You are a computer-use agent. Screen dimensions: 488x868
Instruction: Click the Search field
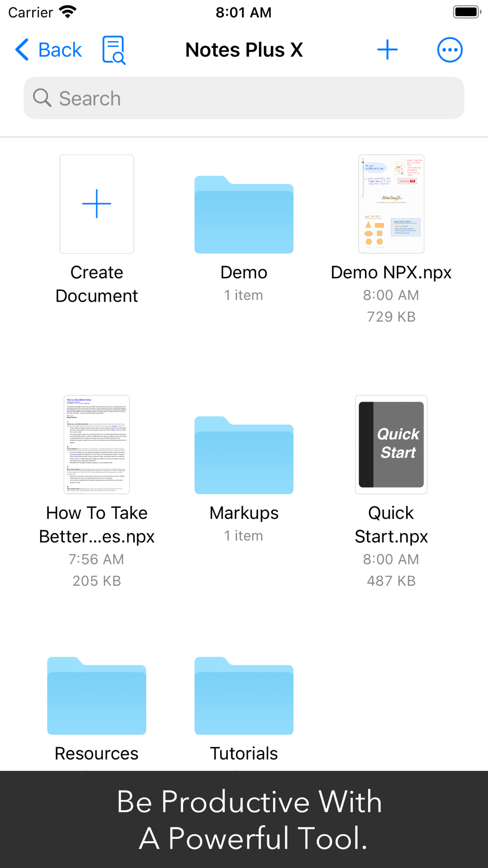coord(244,98)
